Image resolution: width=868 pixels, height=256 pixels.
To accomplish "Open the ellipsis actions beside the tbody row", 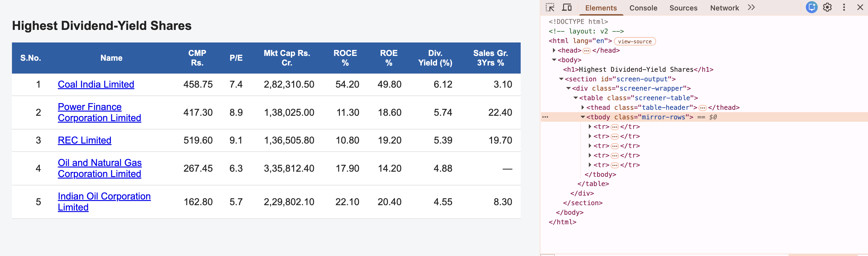I will (545, 117).
